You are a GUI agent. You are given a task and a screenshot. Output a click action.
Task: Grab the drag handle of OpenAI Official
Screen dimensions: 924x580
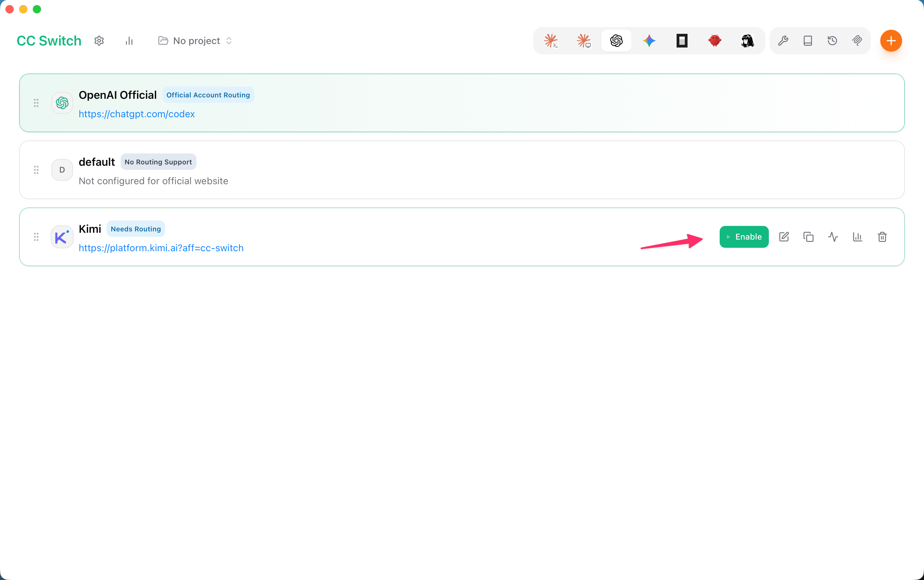(x=36, y=103)
